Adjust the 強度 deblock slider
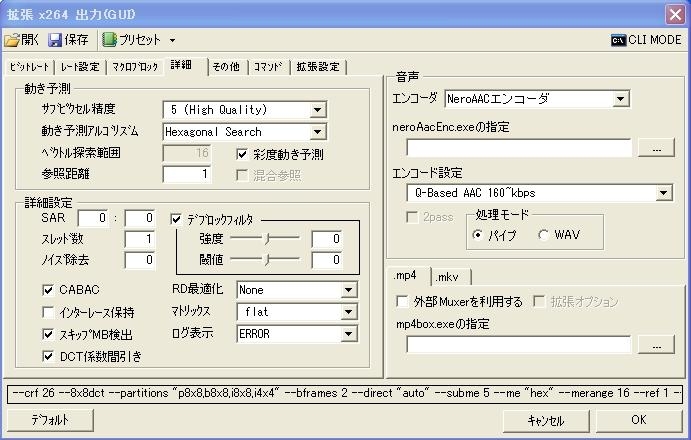Screen dimensions: 691x440 point(265,239)
